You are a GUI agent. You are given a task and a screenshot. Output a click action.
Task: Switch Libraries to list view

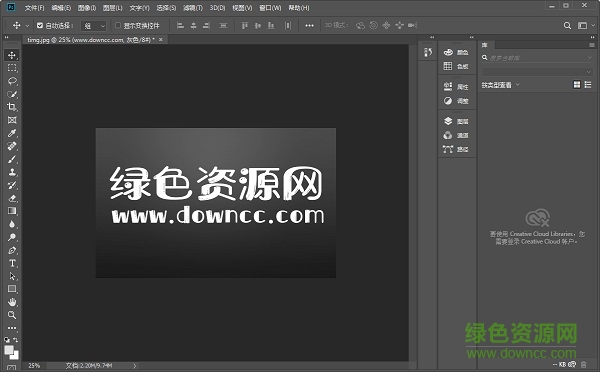coord(588,85)
